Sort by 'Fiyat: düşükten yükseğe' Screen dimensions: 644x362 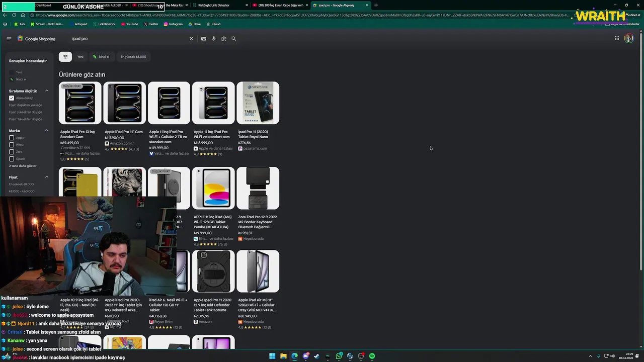click(x=25, y=105)
